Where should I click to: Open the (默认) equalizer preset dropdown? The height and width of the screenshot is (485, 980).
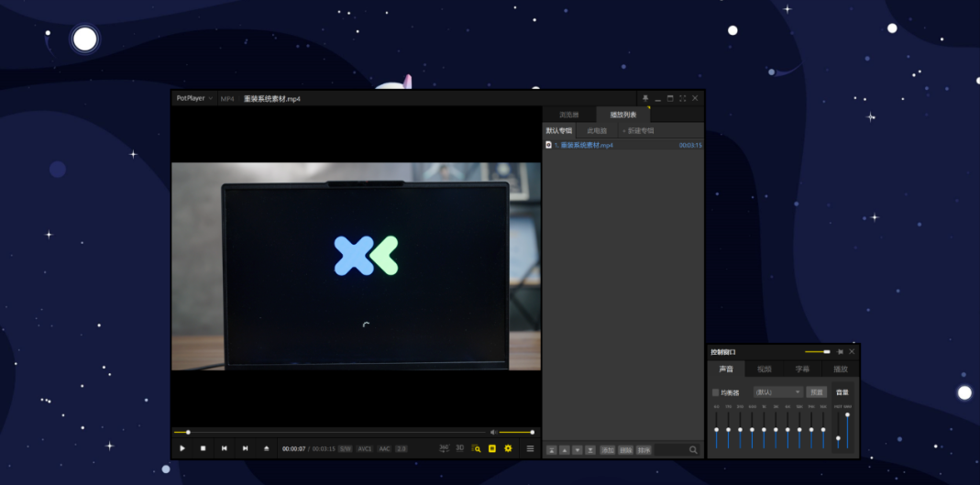click(778, 392)
